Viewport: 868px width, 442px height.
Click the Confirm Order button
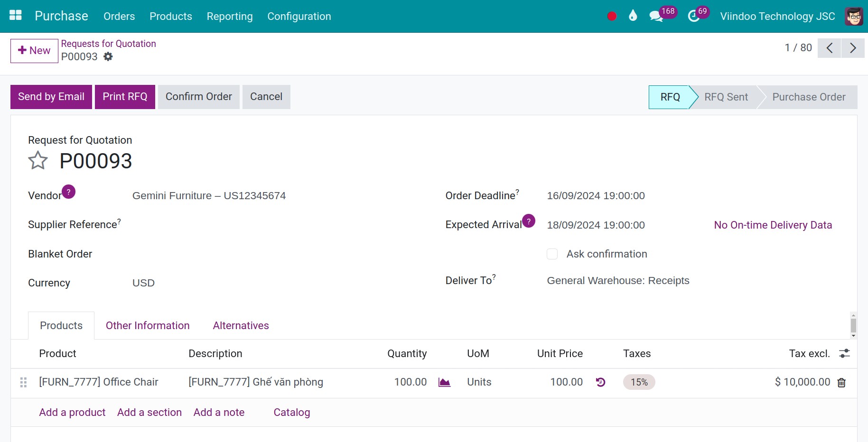point(198,97)
